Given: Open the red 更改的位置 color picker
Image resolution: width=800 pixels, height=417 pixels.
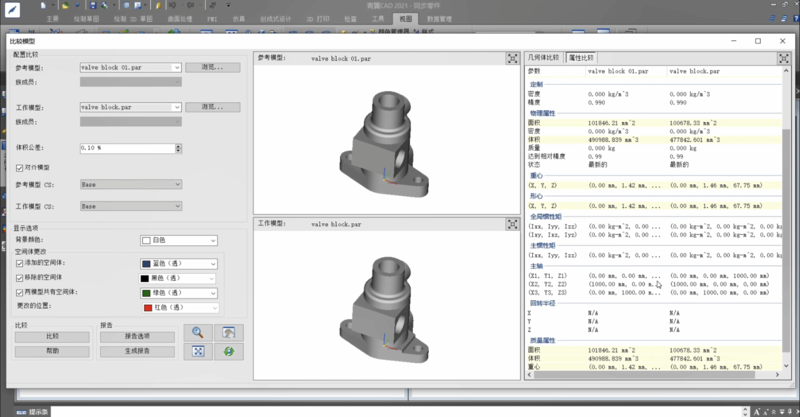Looking at the screenshot, I should 178,306.
